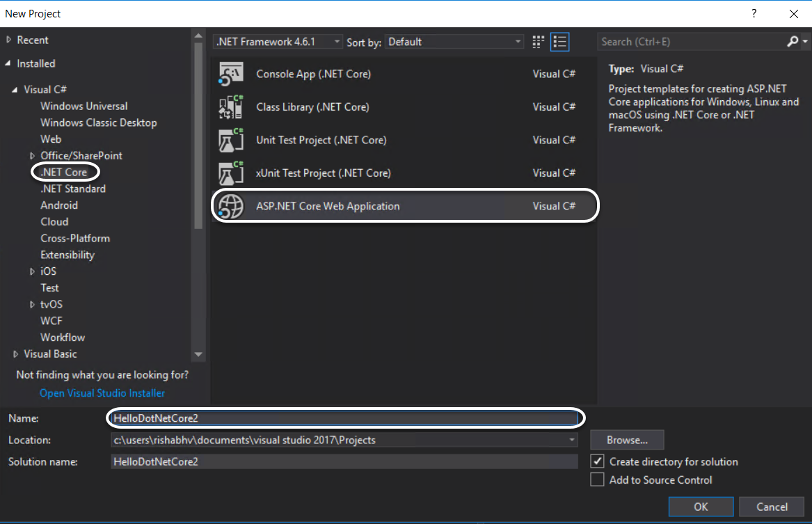Select the Console App (.NET Core) template name

313,74
